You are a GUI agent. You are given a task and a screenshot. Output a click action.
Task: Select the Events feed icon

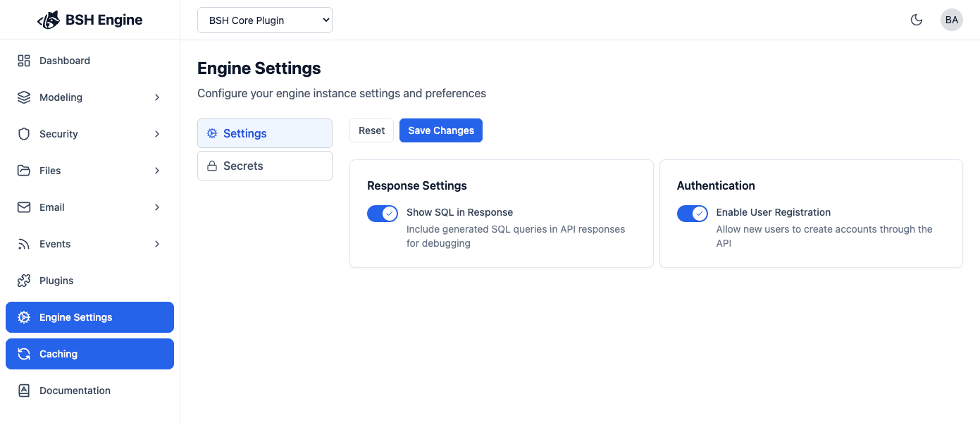23,244
